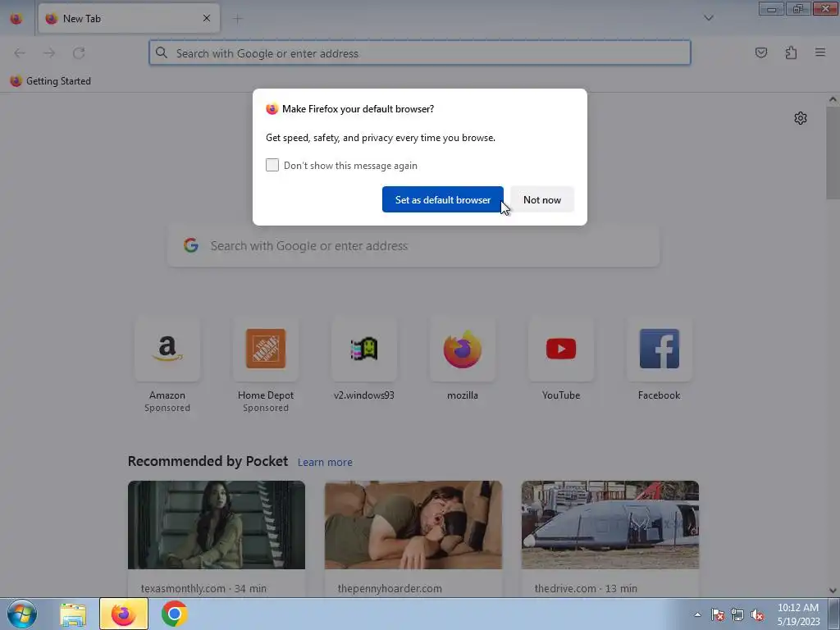Dismiss dialog with Not now
This screenshot has height=630, width=840.
coord(541,199)
